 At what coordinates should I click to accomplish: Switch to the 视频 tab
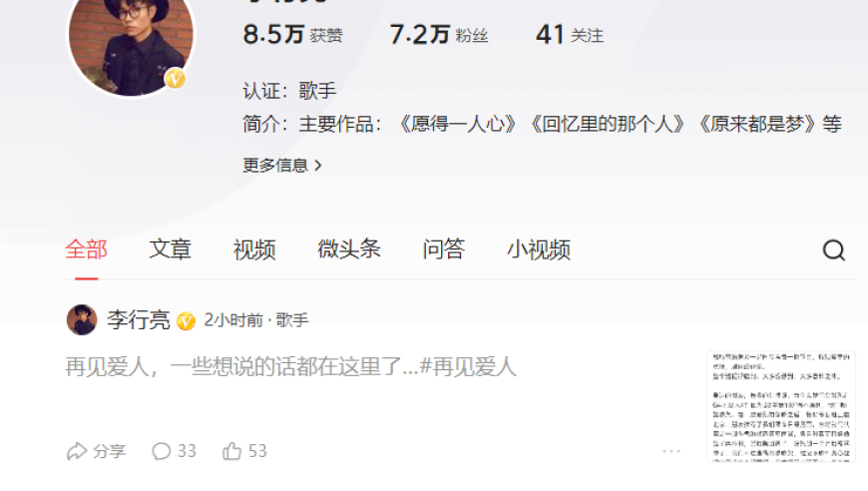tap(254, 249)
